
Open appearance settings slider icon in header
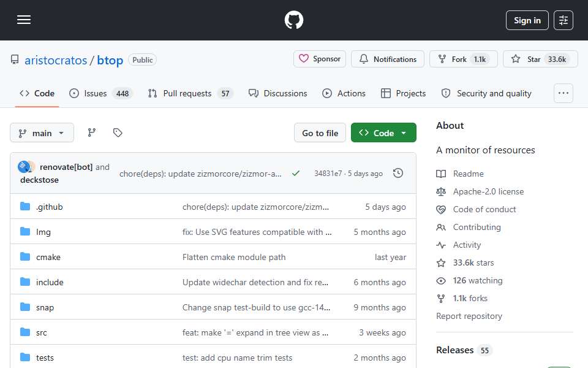pyautogui.click(x=563, y=20)
